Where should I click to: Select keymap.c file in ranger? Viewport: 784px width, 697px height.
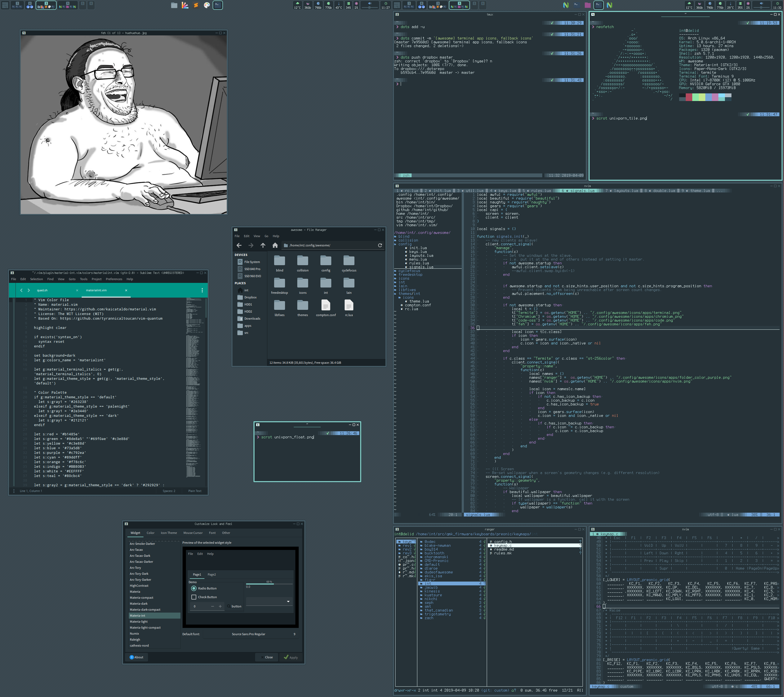coord(535,545)
